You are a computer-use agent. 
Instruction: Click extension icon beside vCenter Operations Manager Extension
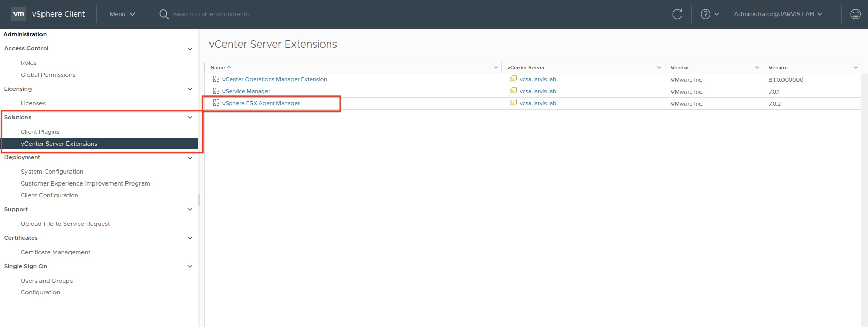216,79
